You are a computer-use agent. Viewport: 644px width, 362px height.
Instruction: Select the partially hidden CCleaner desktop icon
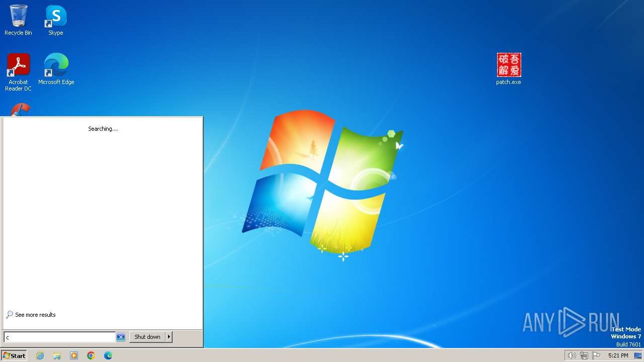(21, 110)
